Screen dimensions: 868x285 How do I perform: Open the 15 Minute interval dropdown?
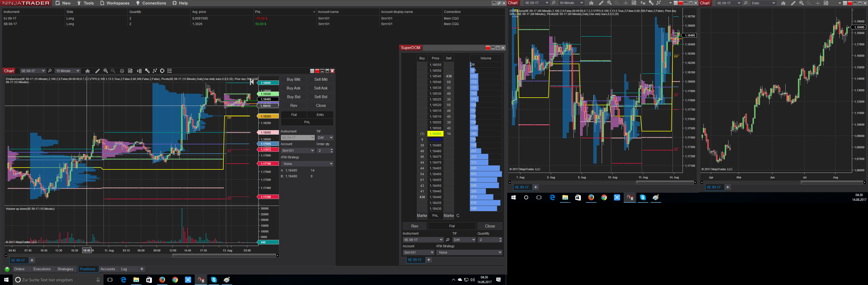[x=67, y=71]
